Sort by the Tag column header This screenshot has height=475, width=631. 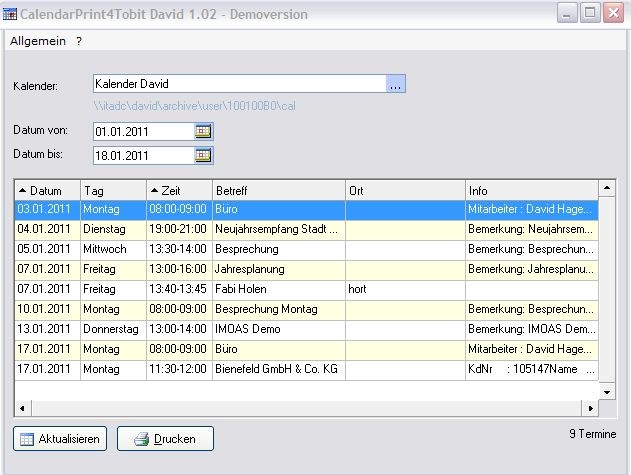point(113,190)
